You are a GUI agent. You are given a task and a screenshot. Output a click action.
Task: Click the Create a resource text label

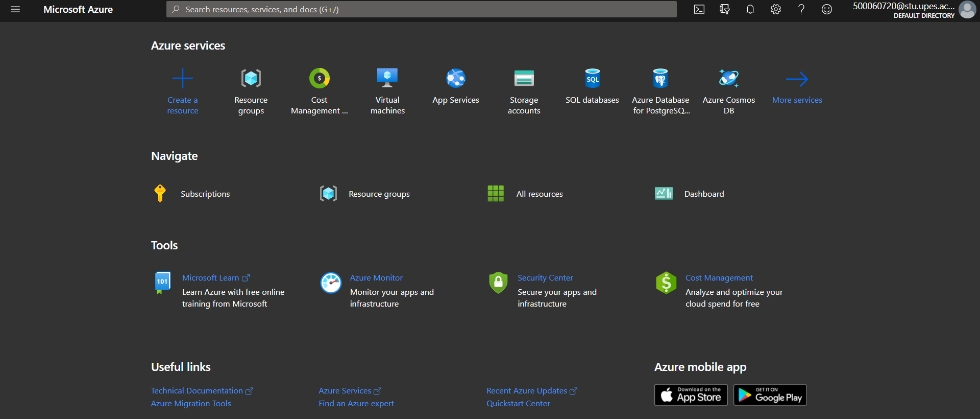click(x=182, y=105)
